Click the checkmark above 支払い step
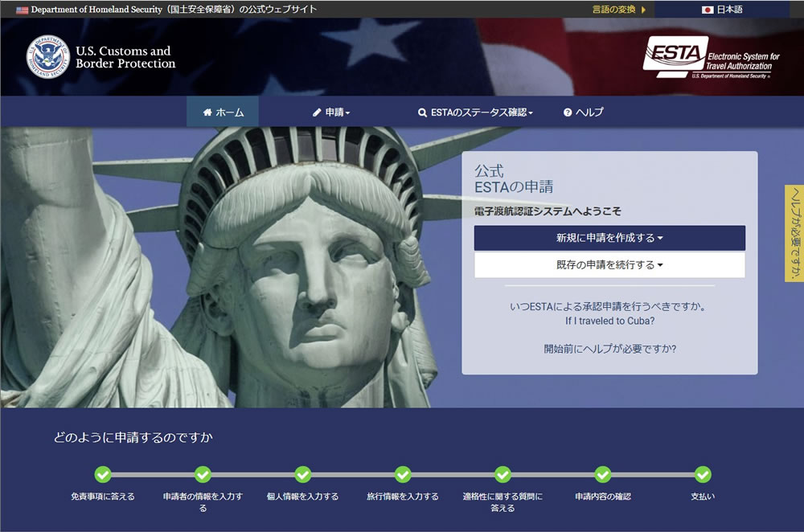This screenshot has width=804, height=532. coord(703,474)
